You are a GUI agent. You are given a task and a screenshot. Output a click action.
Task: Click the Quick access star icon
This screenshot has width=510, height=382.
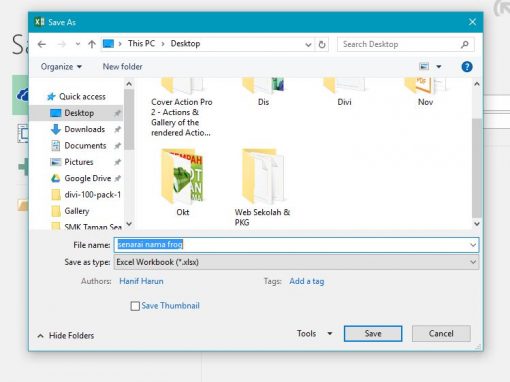click(51, 97)
